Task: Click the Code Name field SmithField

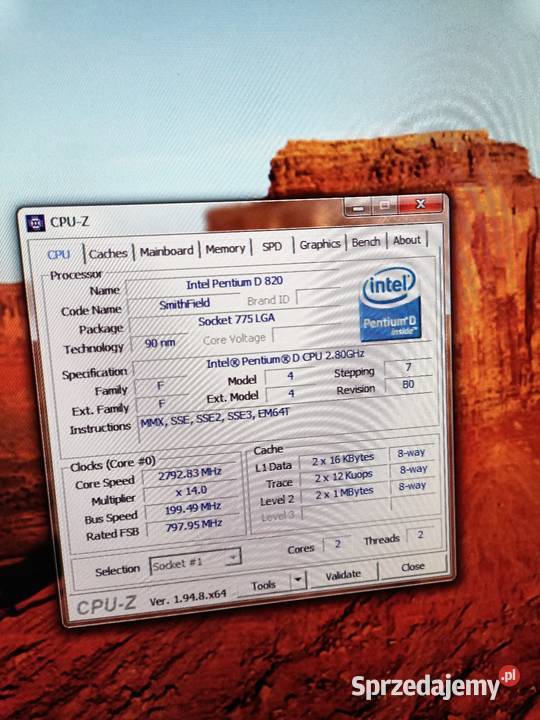Action: tap(184, 304)
